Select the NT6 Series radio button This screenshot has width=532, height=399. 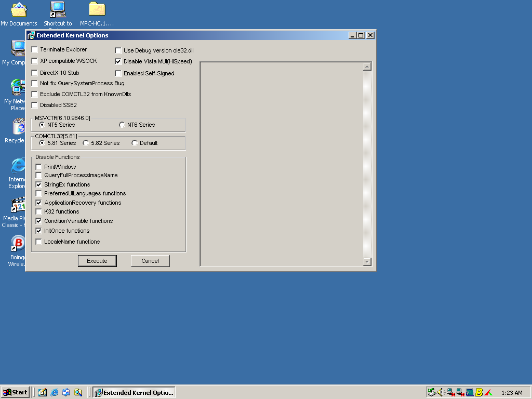pos(122,125)
